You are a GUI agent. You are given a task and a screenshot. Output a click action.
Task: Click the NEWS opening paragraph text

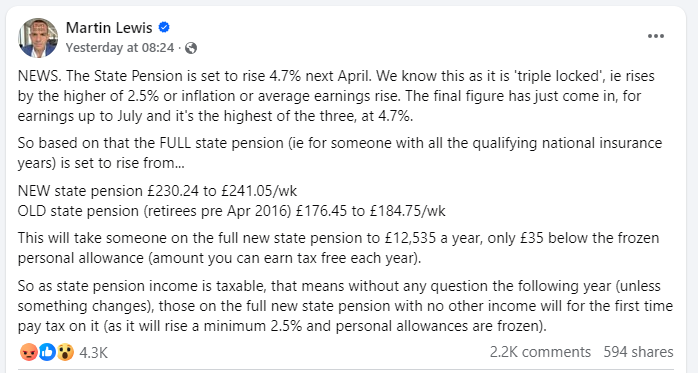click(336, 96)
